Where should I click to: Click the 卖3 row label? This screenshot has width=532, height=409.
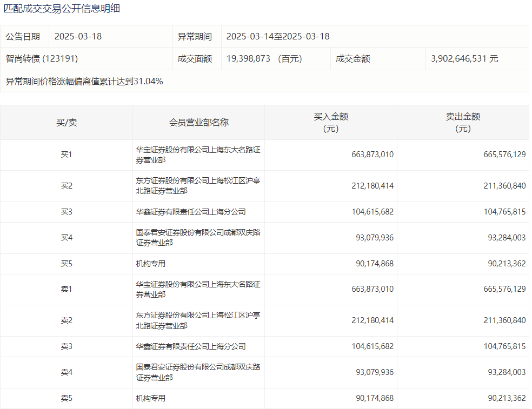tap(66, 346)
